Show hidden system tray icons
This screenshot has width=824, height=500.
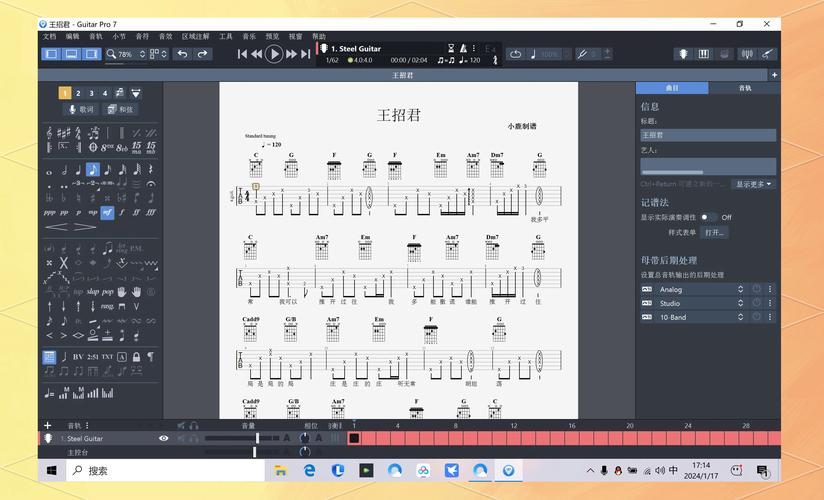pos(590,471)
